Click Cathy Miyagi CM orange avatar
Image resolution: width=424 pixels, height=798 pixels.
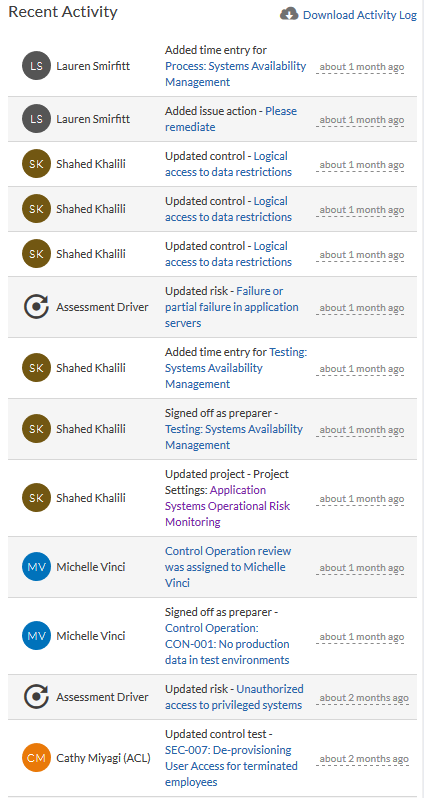tap(37, 758)
